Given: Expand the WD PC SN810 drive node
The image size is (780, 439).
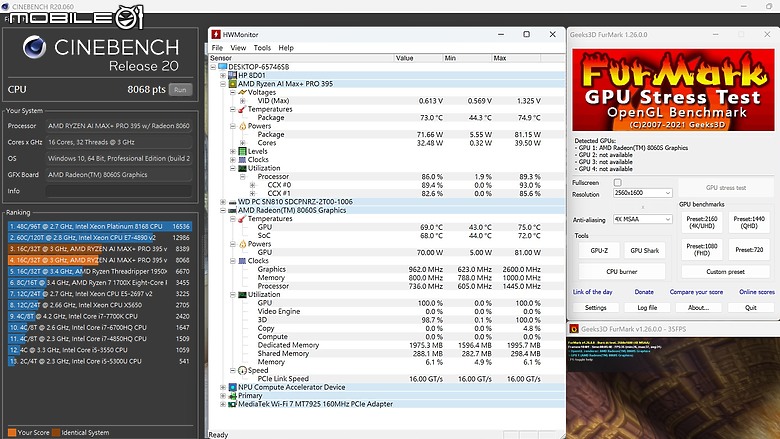Looking at the screenshot, I should point(223,202).
